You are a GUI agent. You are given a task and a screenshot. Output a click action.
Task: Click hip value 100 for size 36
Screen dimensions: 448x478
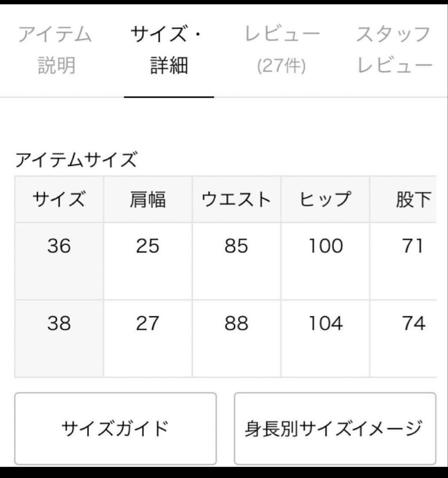[x=325, y=246]
